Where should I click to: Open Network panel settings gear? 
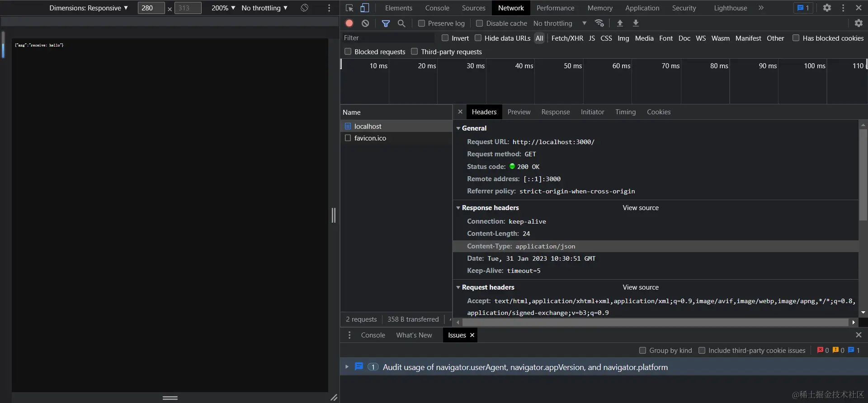[x=859, y=23]
